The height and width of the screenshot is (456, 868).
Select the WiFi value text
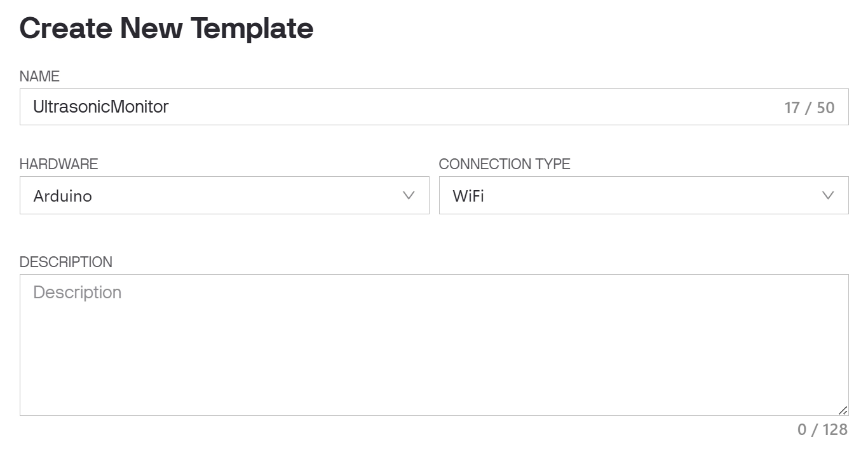click(x=468, y=196)
